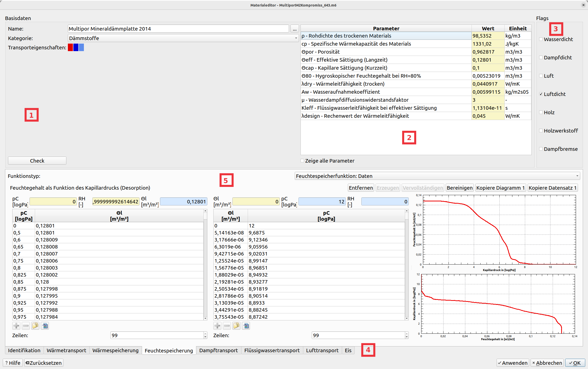Image resolution: width=588 pixels, height=369 pixels.
Task: Select the Porosität value 0,962817
Action: (x=488, y=52)
